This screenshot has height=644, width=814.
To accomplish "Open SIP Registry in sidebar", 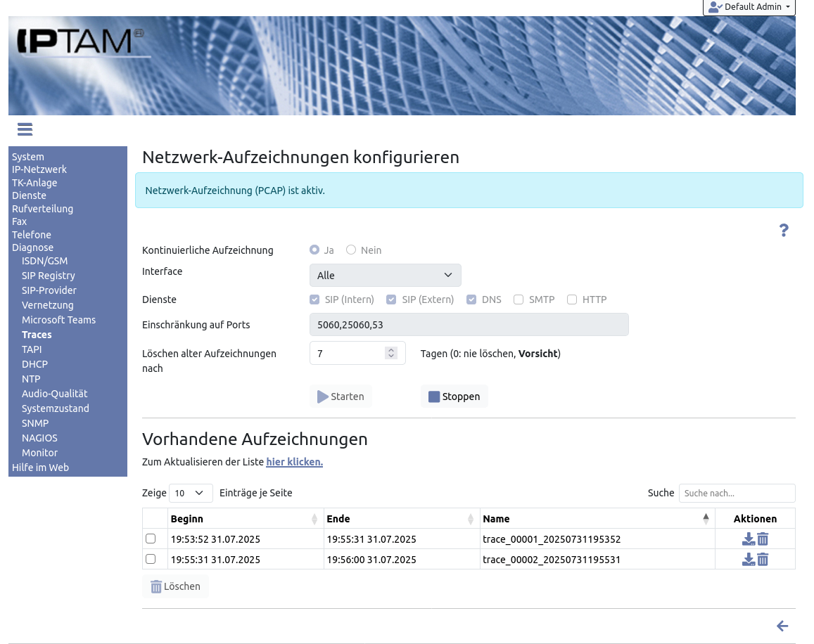I will tap(48, 276).
